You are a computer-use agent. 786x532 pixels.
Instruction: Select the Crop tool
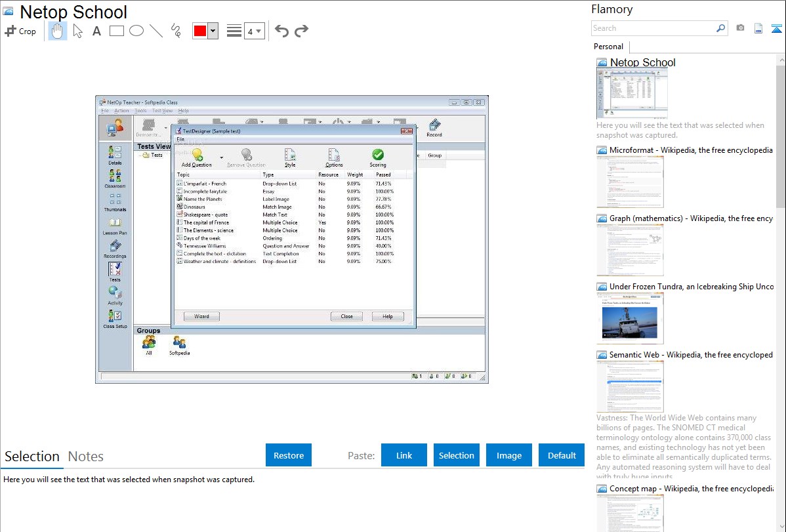[x=20, y=31]
